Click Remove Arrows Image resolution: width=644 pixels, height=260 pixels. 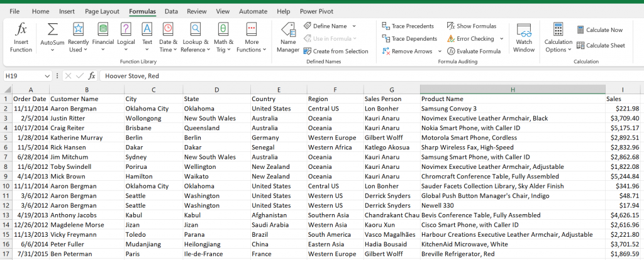[x=408, y=51]
